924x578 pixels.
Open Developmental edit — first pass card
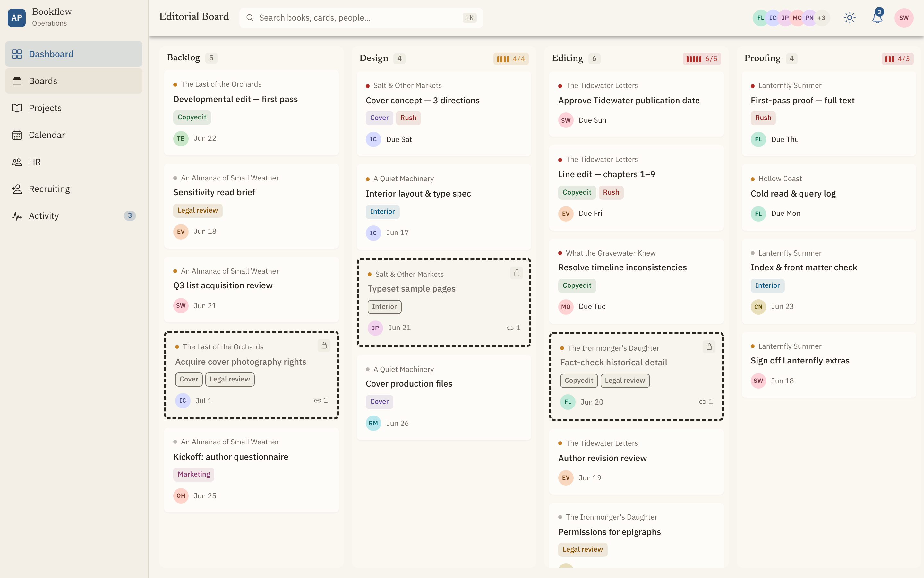click(x=251, y=112)
